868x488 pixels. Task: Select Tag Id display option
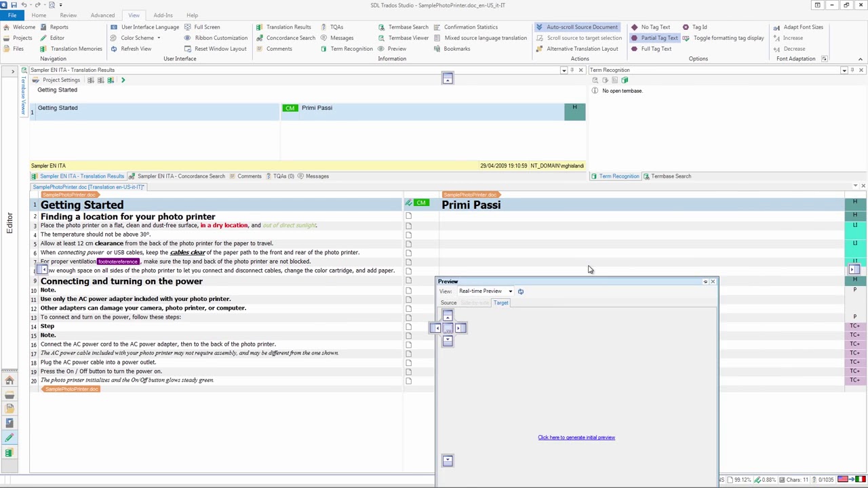pyautogui.click(x=694, y=27)
